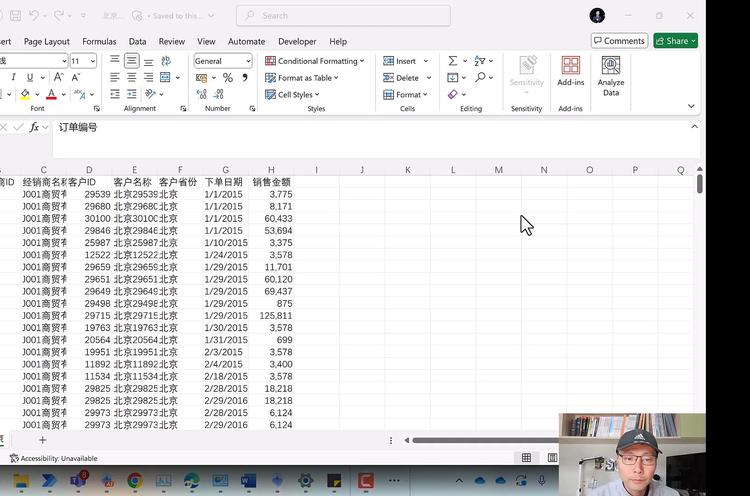Apply percent style with % icon
This screenshot has height=496, width=750.
[x=228, y=78]
